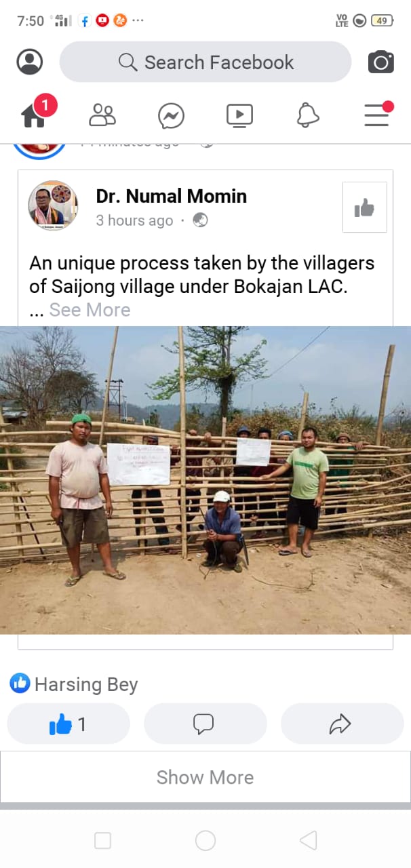Open the hamburger menu
411x868 pixels.
tap(377, 115)
